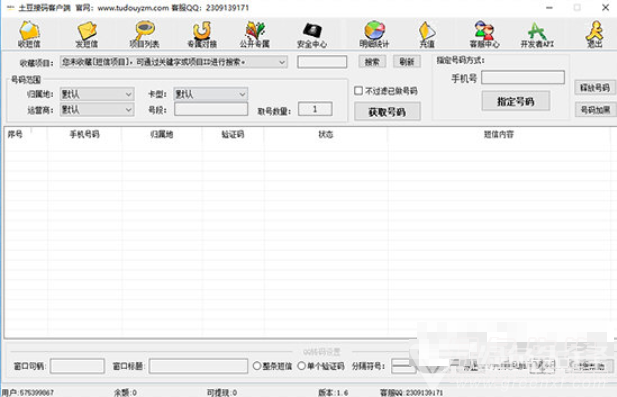Click the 获取号码 button
The width and height of the screenshot is (617, 397).
(x=387, y=112)
